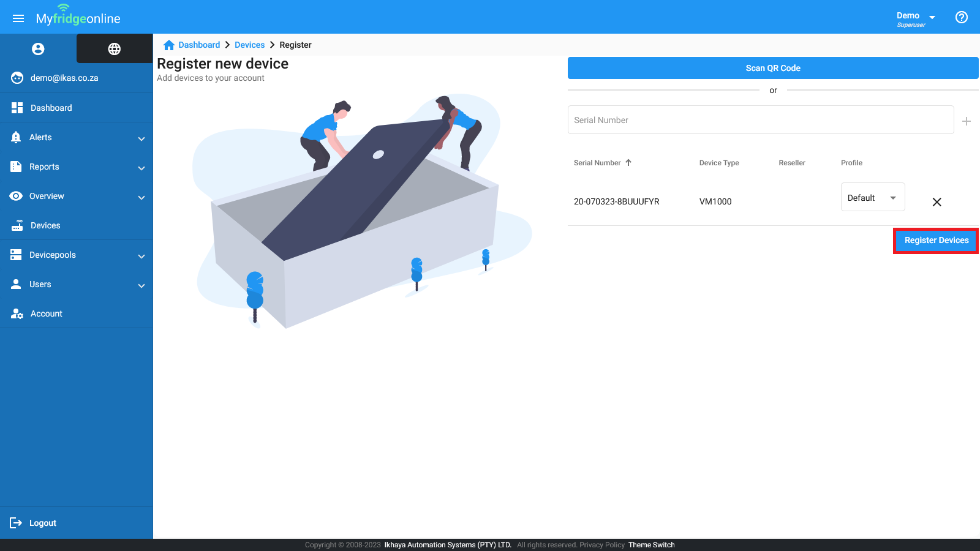Open the hamburger menu
The image size is (980, 551).
18,17
